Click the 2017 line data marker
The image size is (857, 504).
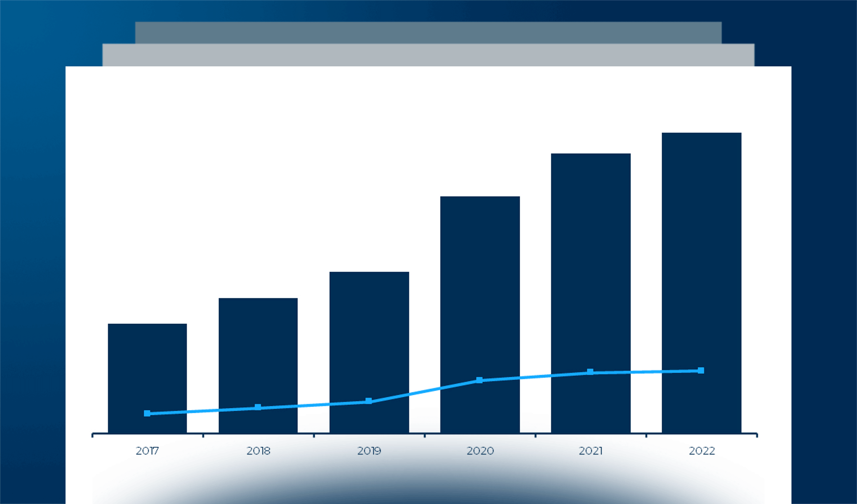pos(147,414)
